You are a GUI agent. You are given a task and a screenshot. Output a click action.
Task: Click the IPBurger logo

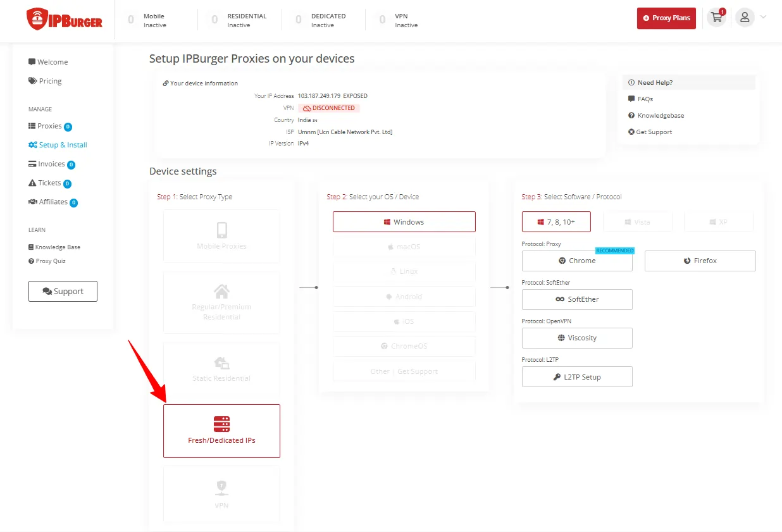(64, 19)
